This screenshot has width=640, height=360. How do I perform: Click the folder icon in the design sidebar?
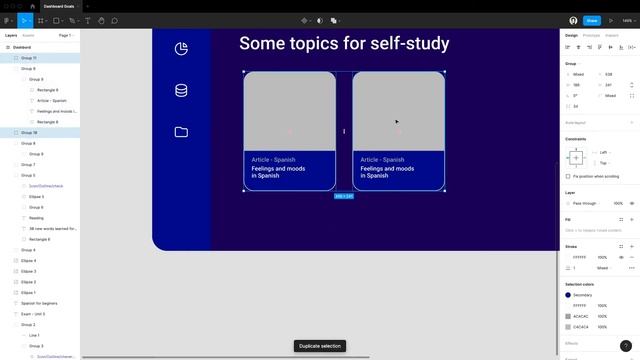[x=181, y=132]
